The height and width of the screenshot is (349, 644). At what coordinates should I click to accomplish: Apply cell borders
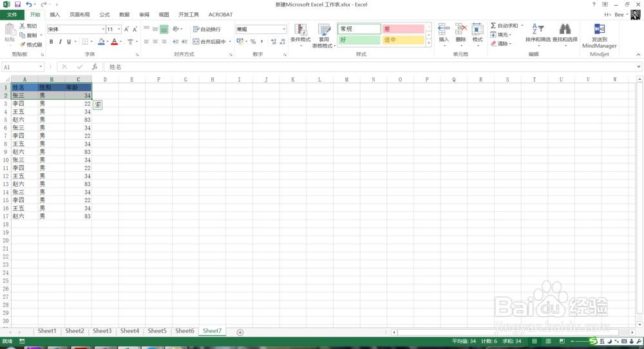click(x=84, y=41)
